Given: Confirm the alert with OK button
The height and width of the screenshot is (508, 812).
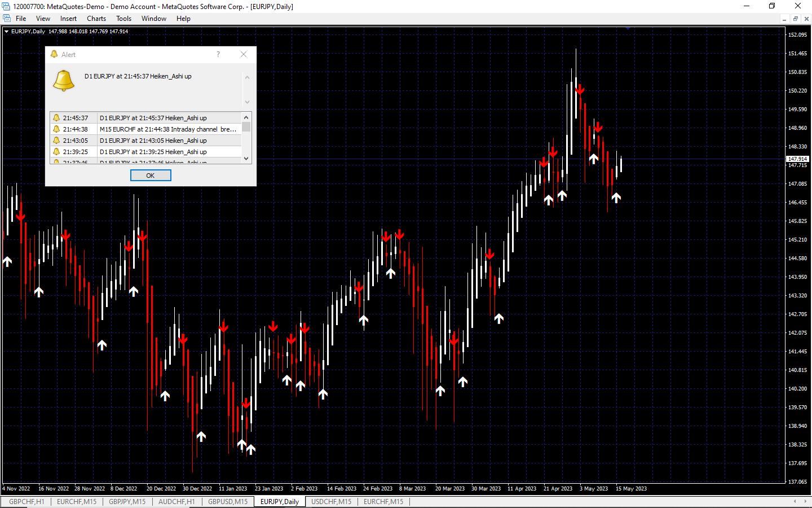Looking at the screenshot, I should point(151,176).
